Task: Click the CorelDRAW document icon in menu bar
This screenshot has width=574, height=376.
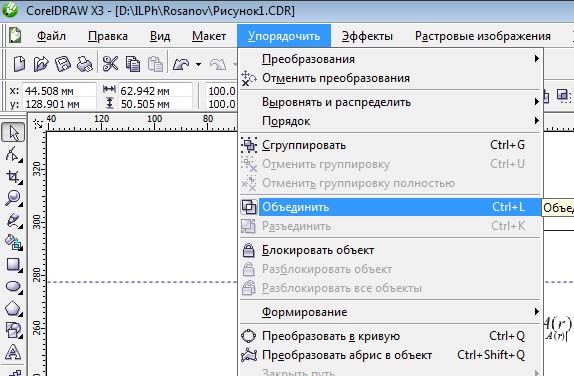Action: coord(15,36)
